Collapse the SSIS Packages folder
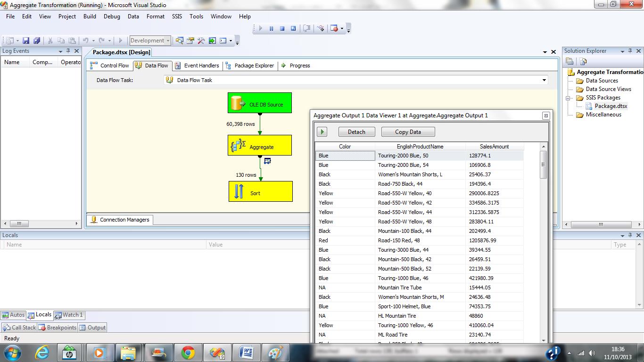This screenshot has height=362, width=644. pyautogui.click(x=569, y=98)
